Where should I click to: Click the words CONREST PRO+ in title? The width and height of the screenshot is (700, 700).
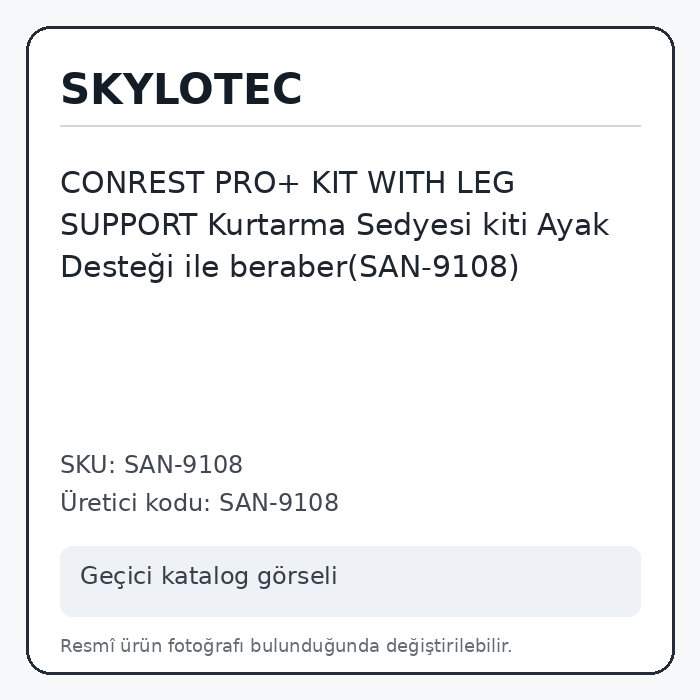click(179, 183)
